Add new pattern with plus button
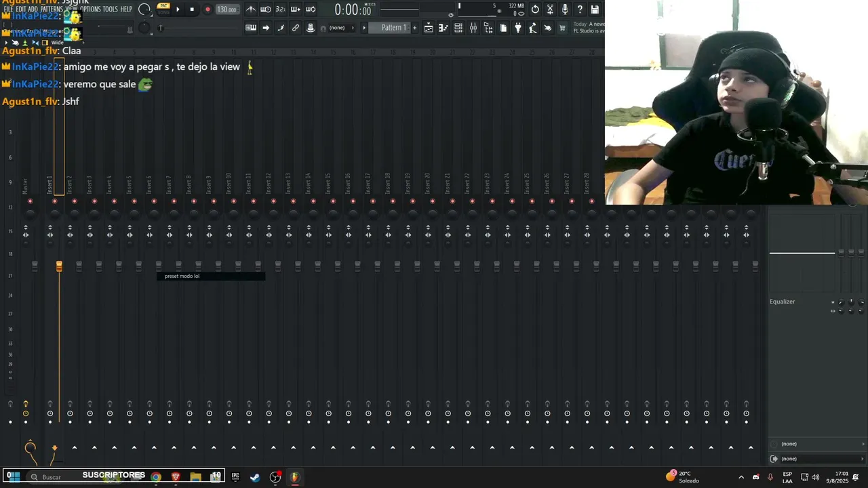The height and width of the screenshot is (488, 868). coord(414,28)
